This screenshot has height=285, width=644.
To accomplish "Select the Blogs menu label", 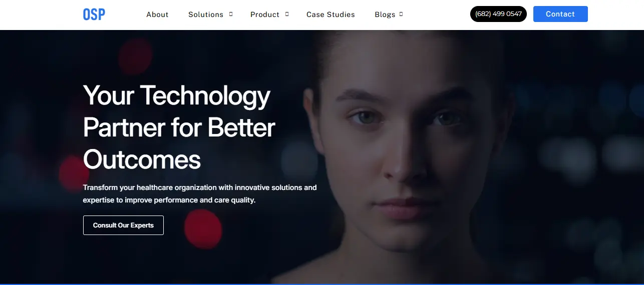I will (x=385, y=14).
